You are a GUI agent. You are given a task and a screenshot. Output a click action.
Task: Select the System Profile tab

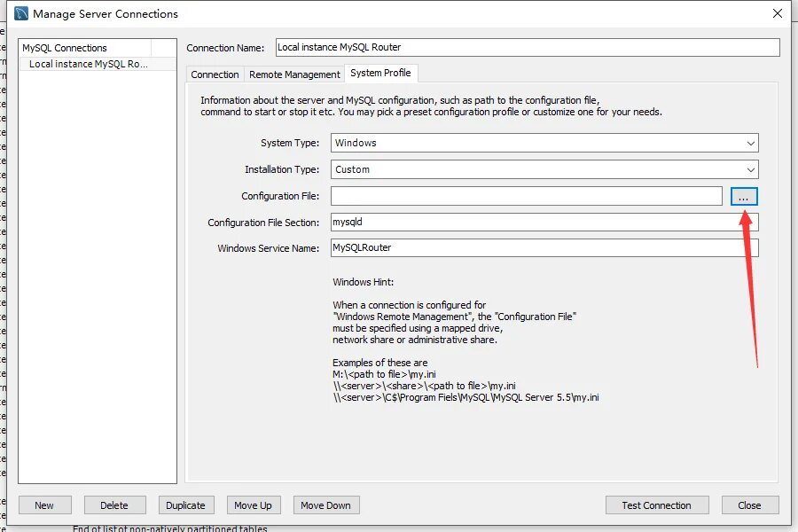coord(380,73)
